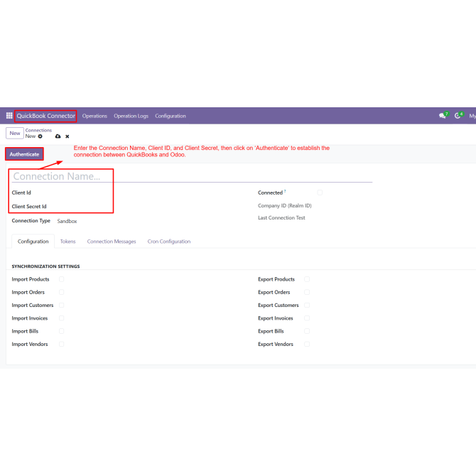Enable the Import Invoices checkbox
This screenshot has width=476, height=476.
(x=62, y=318)
